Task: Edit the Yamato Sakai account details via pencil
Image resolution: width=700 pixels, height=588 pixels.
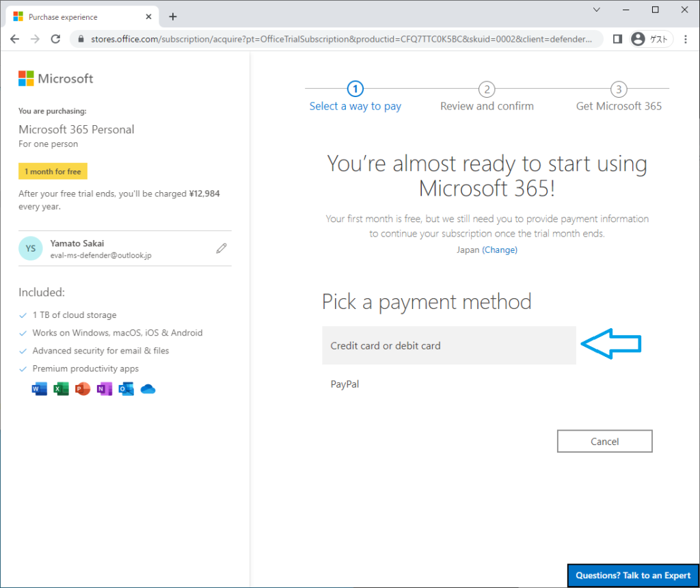Action: [x=221, y=248]
